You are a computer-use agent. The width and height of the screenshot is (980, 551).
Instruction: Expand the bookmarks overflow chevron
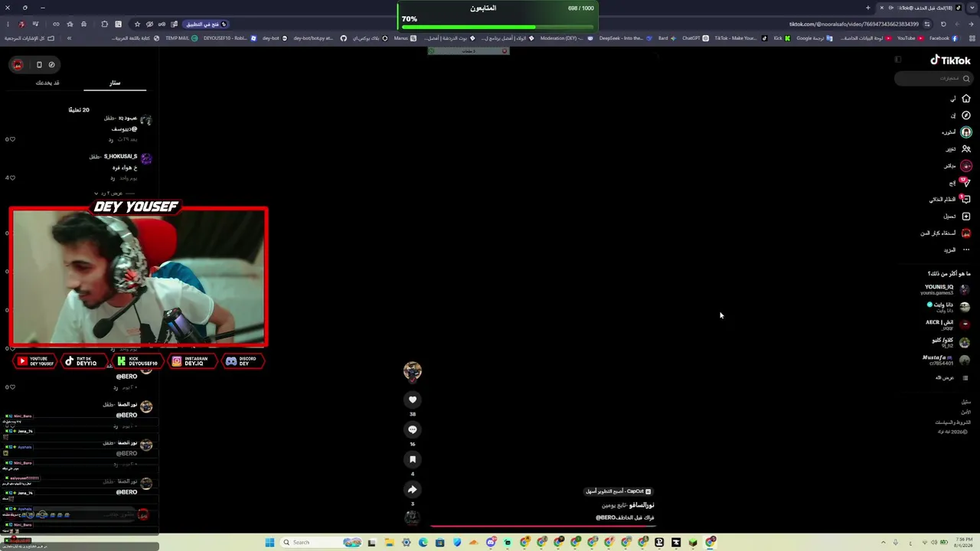[x=69, y=38]
